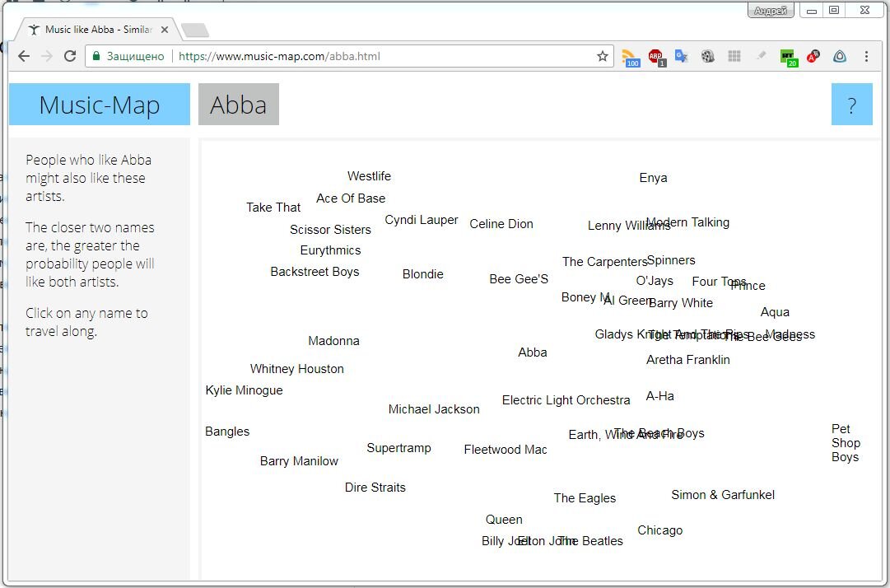Image resolution: width=890 pixels, height=588 pixels.
Task: Select Fleetwood Mac
Action: coord(506,450)
